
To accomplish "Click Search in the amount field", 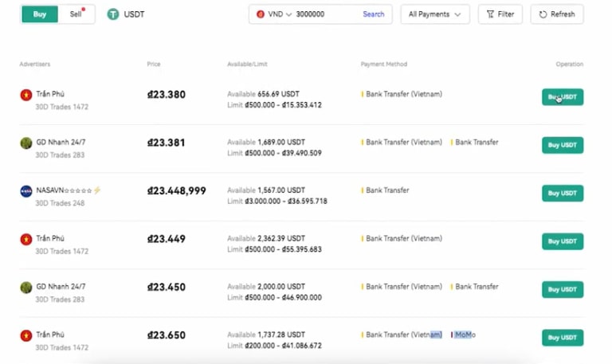I will 373,14.
